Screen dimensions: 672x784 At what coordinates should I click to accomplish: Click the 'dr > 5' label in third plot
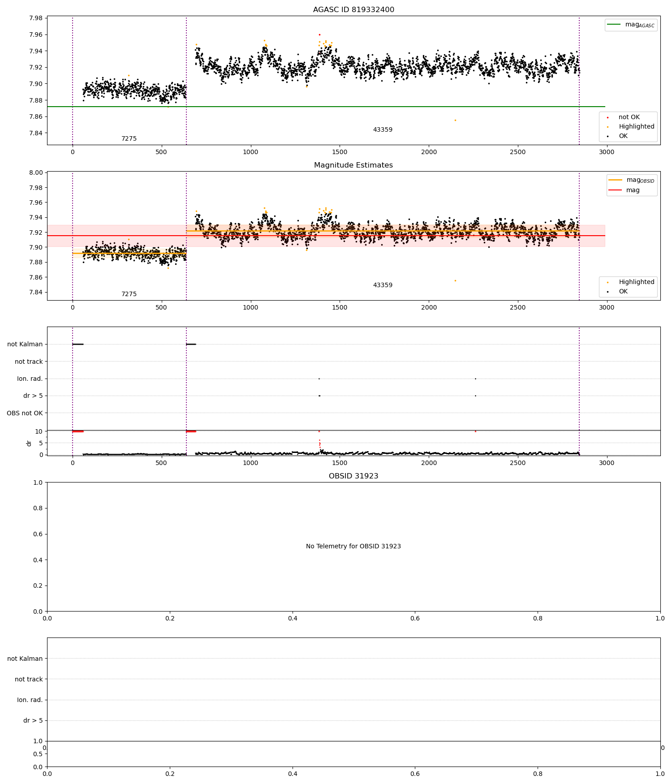click(x=33, y=396)
